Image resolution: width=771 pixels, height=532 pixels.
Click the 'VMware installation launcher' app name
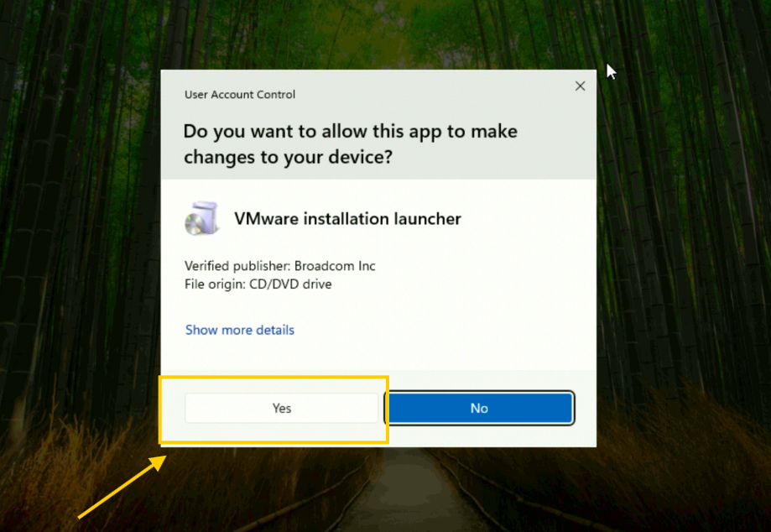347,219
